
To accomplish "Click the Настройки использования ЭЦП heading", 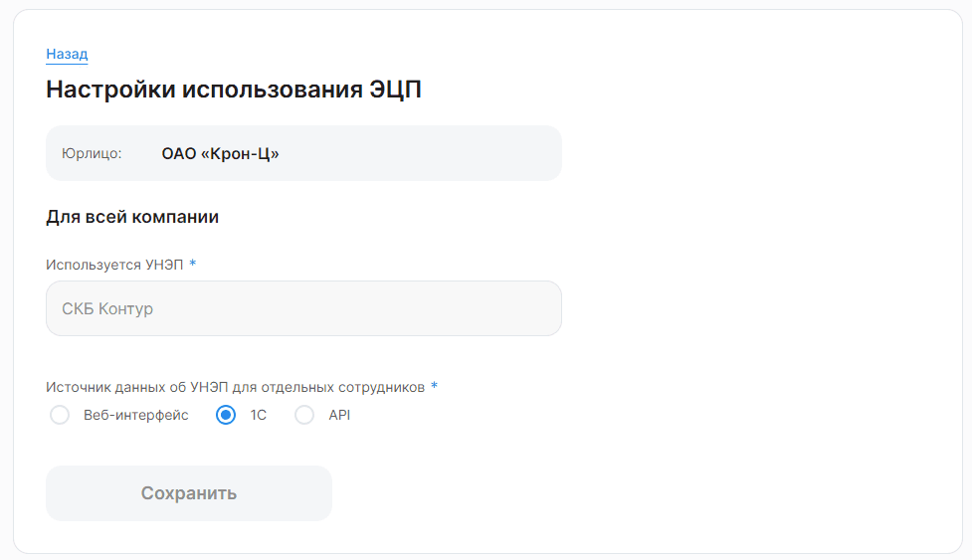I will [x=234, y=90].
